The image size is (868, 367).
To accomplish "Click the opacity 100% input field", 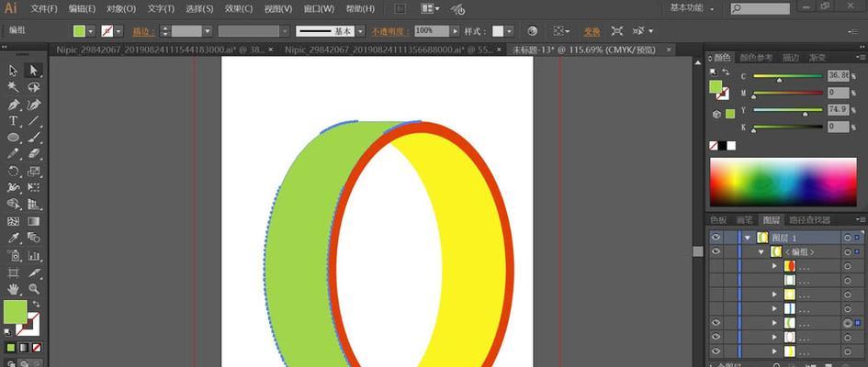I will pyautogui.click(x=432, y=31).
